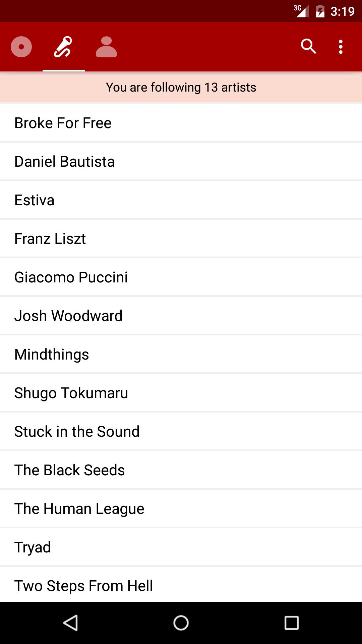Open the albums disc tab icon

pyautogui.click(x=21, y=47)
